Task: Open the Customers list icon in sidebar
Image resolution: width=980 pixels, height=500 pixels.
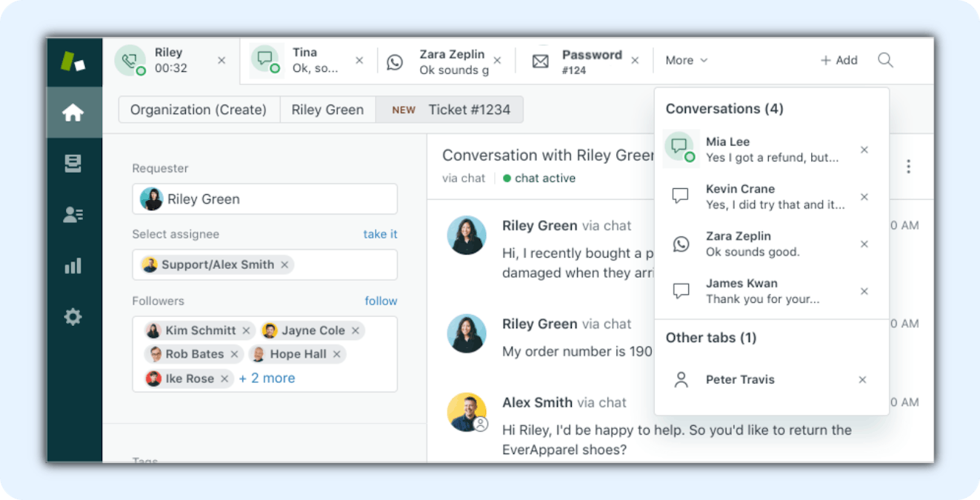Action: coord(73,215)
